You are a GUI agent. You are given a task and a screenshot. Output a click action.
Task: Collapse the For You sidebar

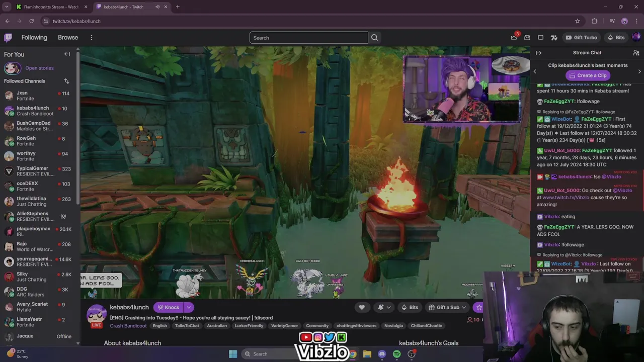tap(67, 54)
